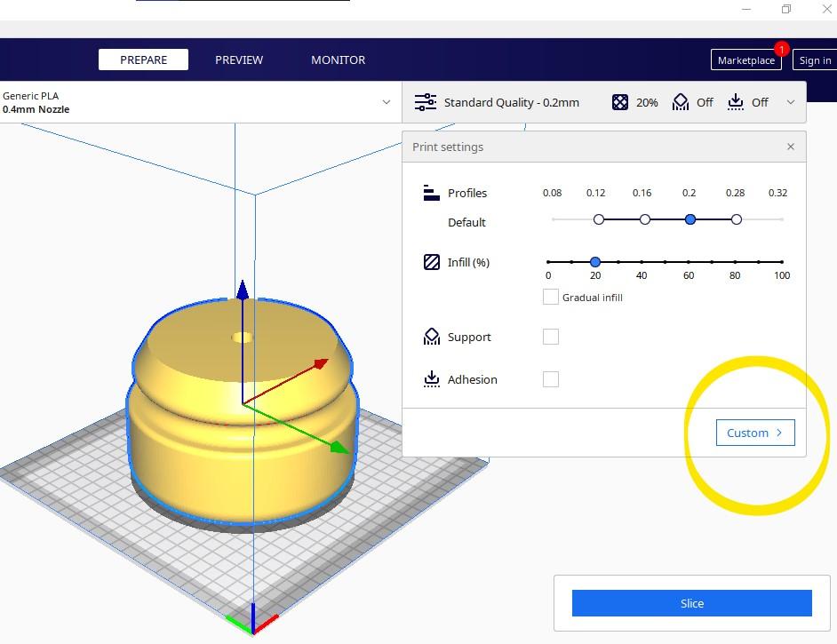Click the Gradual infill label
The image size is (837, 644).
[593, 298]
